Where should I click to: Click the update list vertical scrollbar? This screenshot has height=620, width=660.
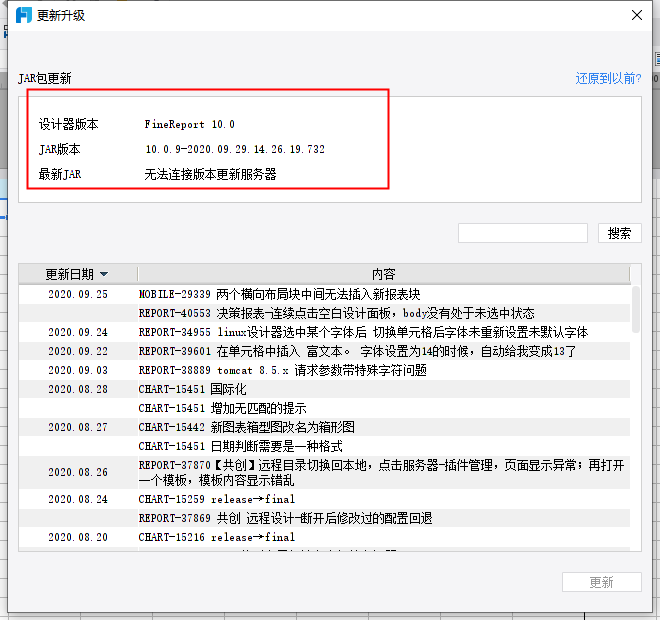point(636,309)
